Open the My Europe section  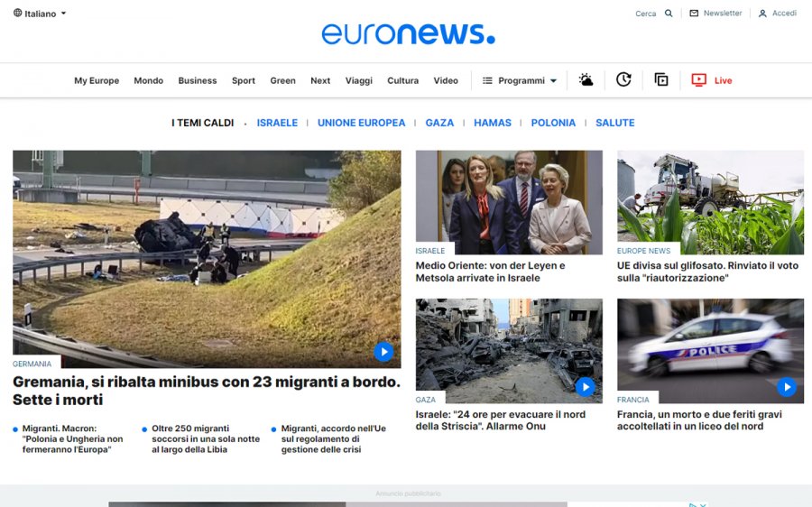click(97, 81)
